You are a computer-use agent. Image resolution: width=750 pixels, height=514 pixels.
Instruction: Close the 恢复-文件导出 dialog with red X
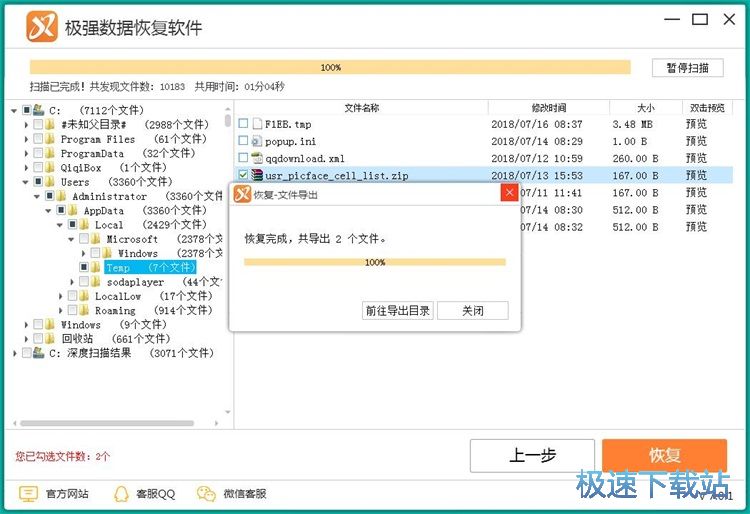tap(509, 192)
